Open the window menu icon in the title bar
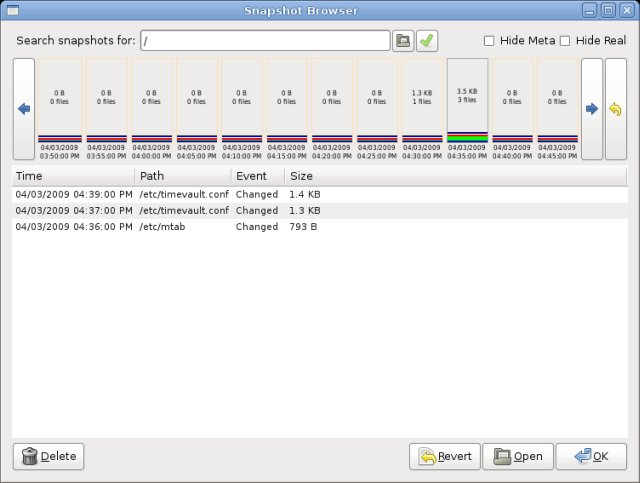The image size is (640, 483). [13, 10]
